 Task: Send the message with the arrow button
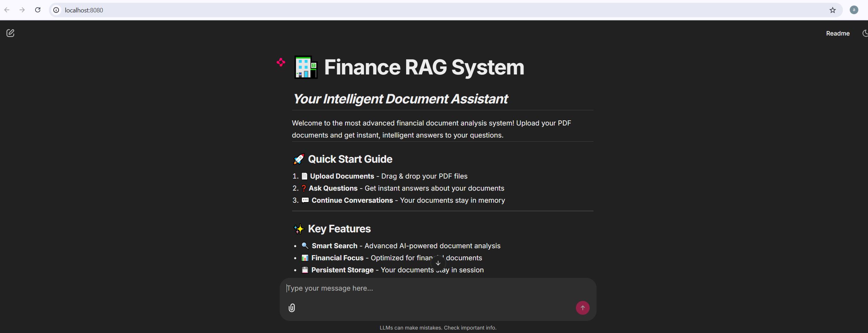click(x=582, y=308)
